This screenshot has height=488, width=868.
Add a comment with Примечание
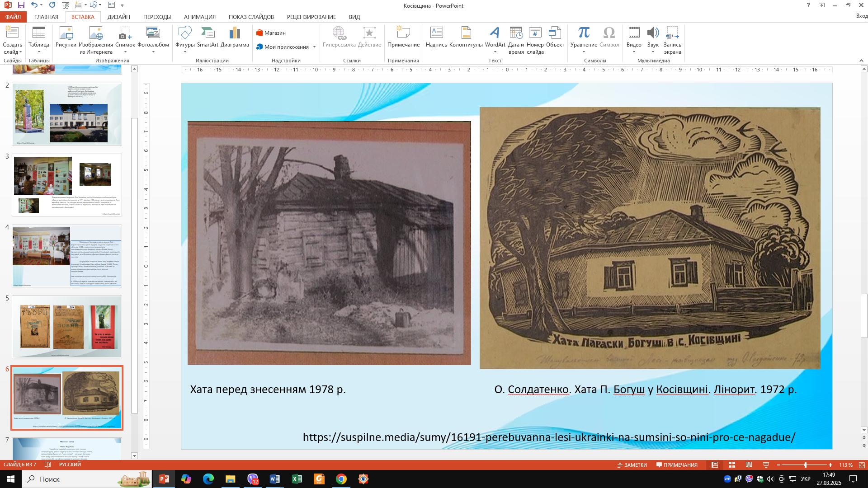coord(403,37)
